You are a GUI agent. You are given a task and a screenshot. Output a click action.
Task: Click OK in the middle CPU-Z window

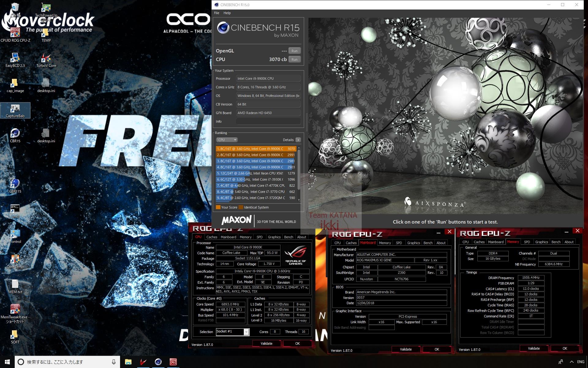coord(437,349)
